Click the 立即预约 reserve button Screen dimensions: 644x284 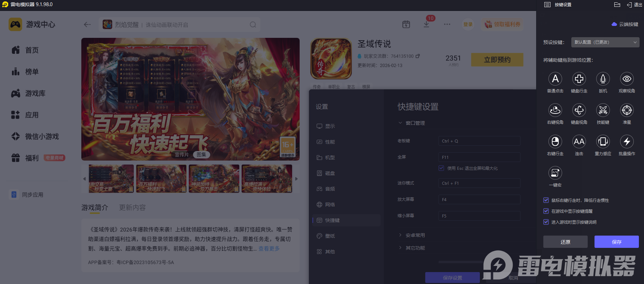[497, 60]
